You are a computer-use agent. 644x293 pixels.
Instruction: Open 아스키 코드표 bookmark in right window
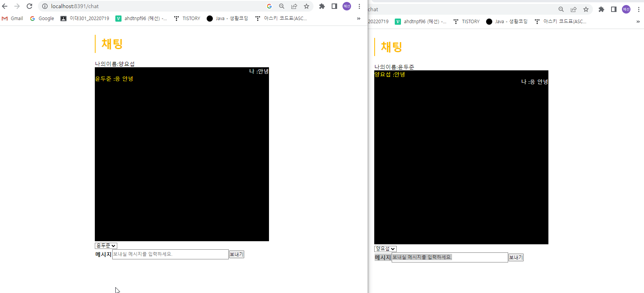(560, 22)
